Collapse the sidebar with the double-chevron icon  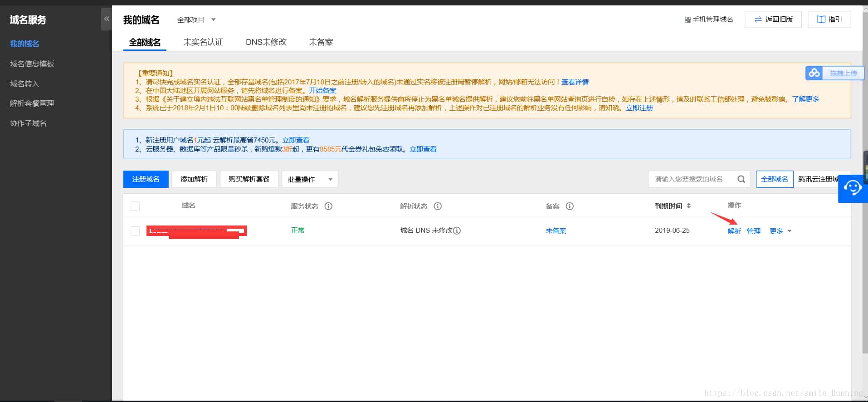[x=107, y=19]
